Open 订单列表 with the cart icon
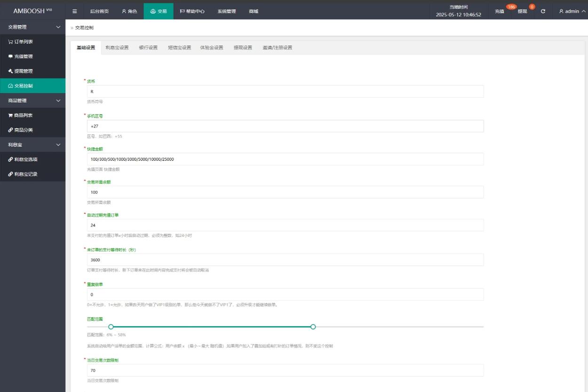Viewport: 588px width, 392px height. click(x=21, y=42)
